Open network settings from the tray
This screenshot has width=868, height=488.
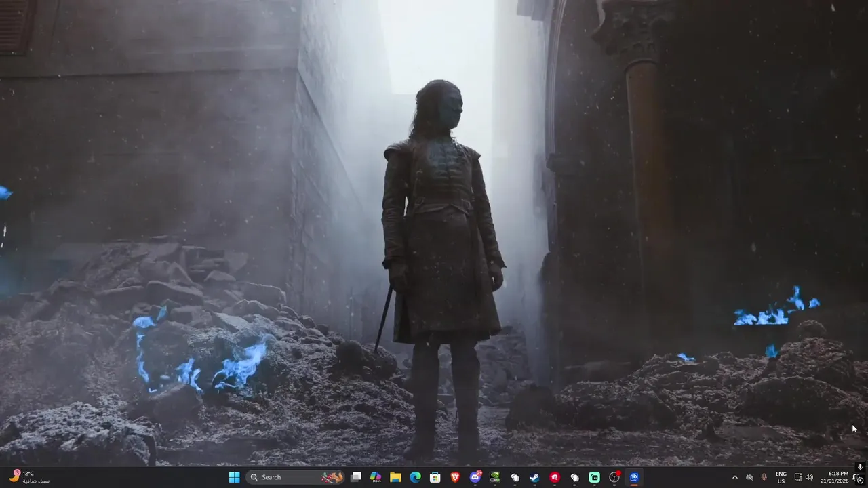[798, 477]
